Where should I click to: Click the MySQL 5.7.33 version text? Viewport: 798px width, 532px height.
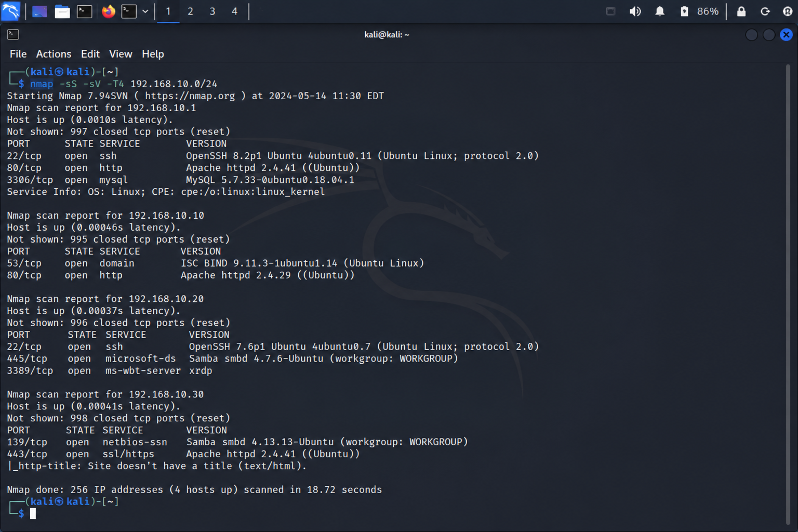point(270,179)
